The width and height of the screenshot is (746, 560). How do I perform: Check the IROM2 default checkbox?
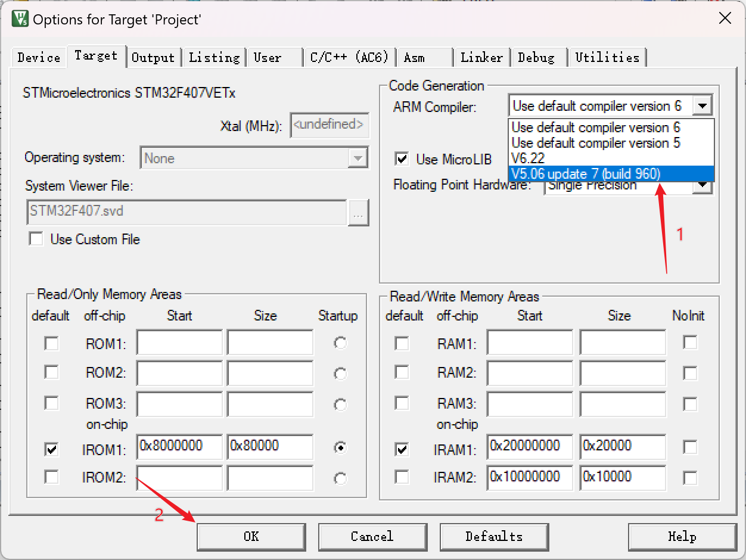52,477
